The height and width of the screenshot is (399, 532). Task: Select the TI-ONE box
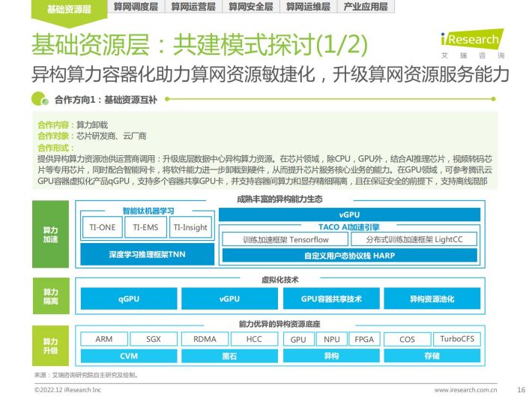click(102, 227)
